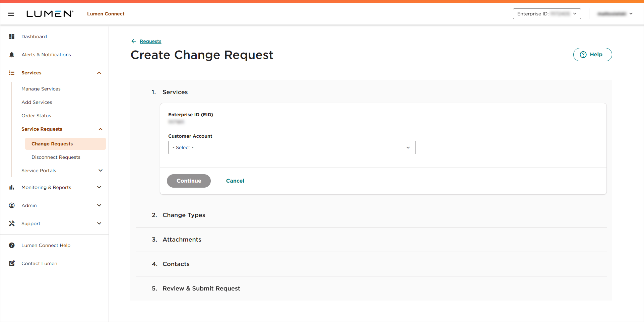Open the Admin menu item

(x=29, y=205)
